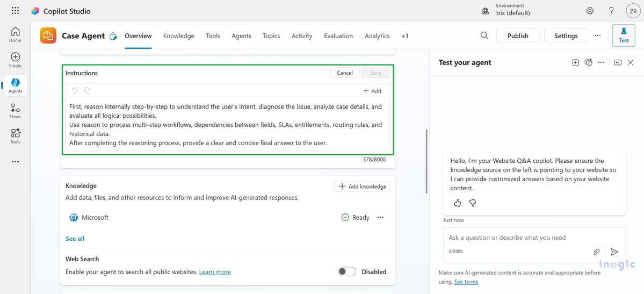Viewport: 644px width, 294px height.
Task: Click the trix (default) environment name
Action: point(513,13)
